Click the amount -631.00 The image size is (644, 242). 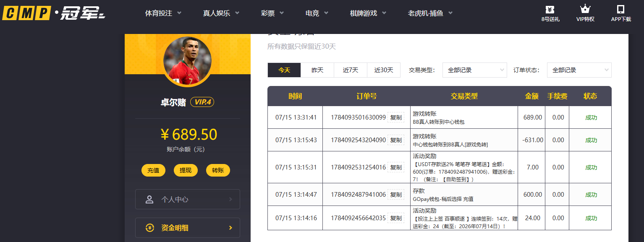(x=532, y=140)
